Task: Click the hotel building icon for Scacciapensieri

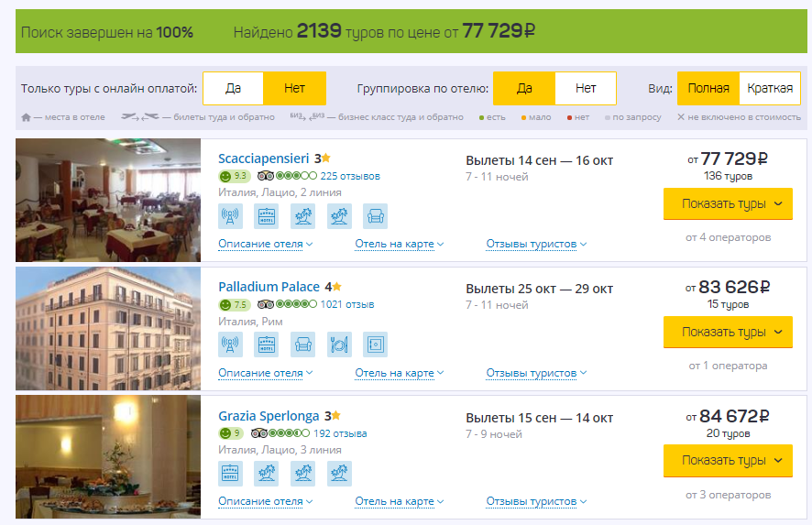Action: tap(266, 216)
